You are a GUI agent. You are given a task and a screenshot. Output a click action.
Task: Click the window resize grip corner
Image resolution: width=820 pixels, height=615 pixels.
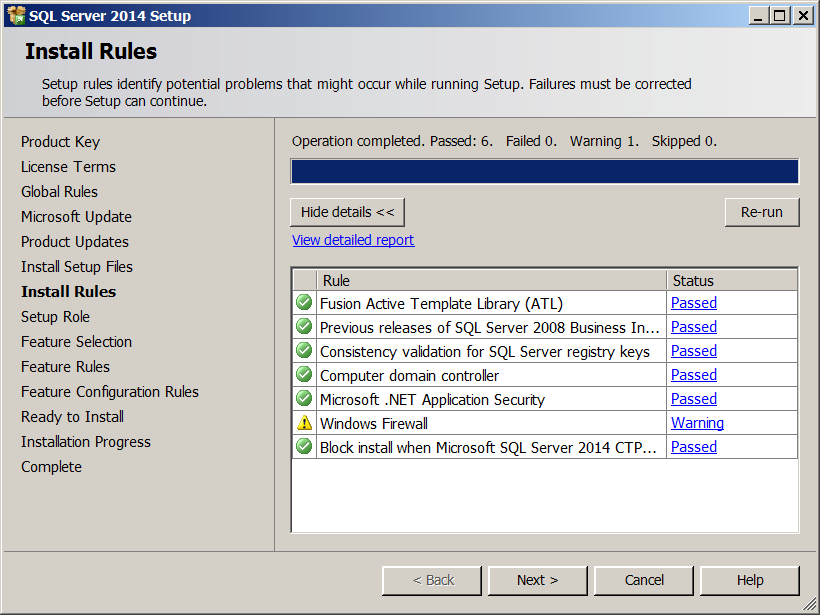click(810, 605)
